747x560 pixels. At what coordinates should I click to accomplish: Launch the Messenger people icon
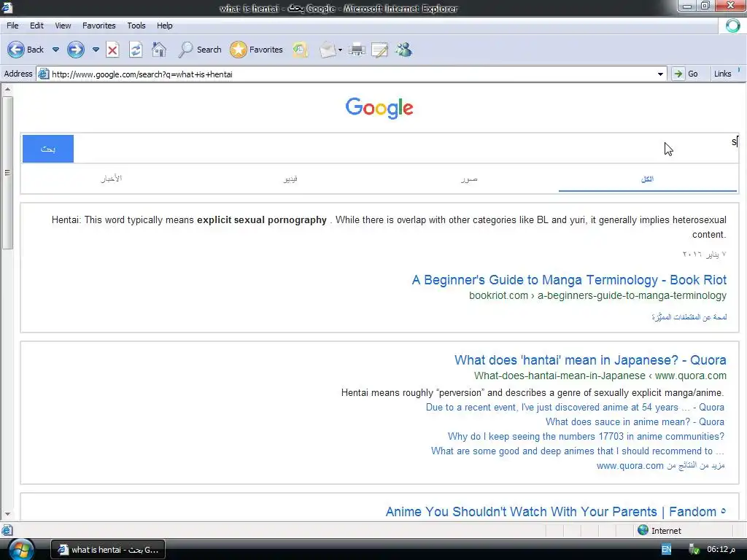pos(403,50)
